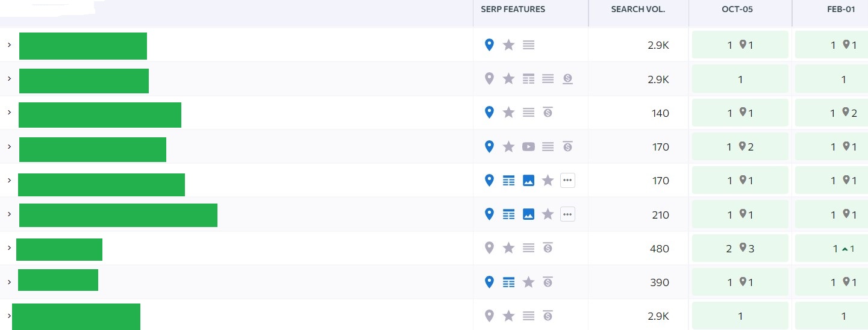Click the OCT-05 column header
Screen dimensions: 868x330
click(737, 10)
